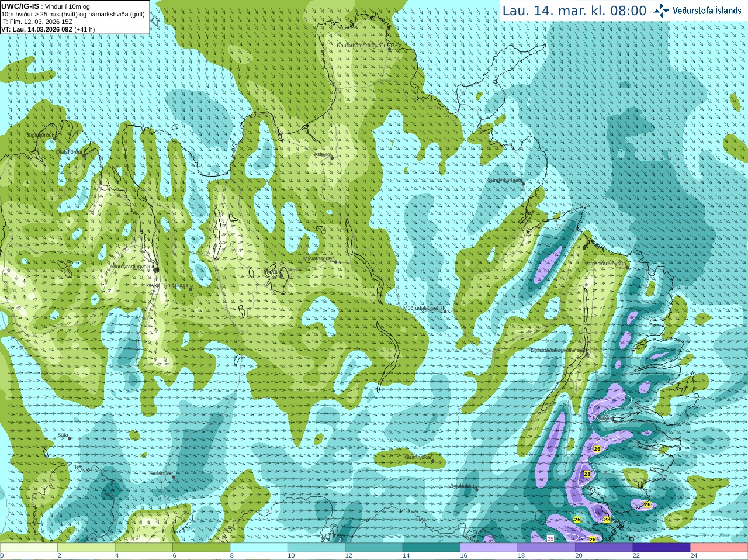
Task: Click the yellow 25 max-gust marker
Action: coord(577,520)
